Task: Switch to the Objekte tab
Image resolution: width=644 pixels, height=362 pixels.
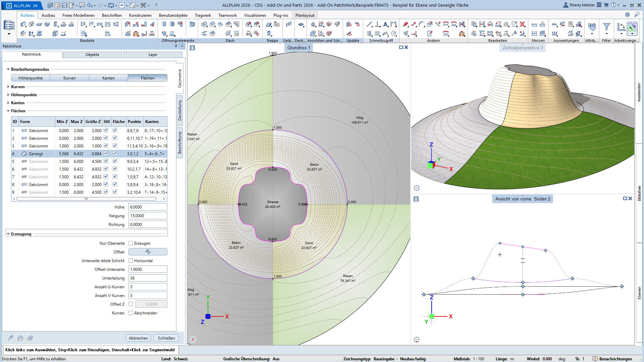Action: [x=92, y=55]
